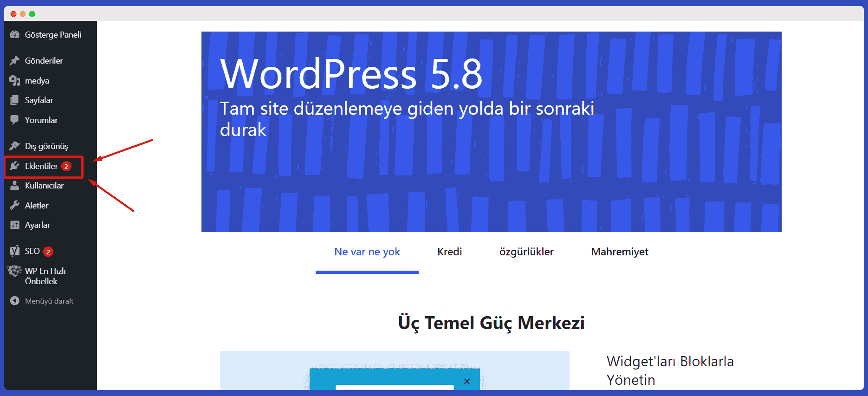Viewport: 868px width, 396px height.
Task: Click the Eklentiler plug icon
Action: 14,166
